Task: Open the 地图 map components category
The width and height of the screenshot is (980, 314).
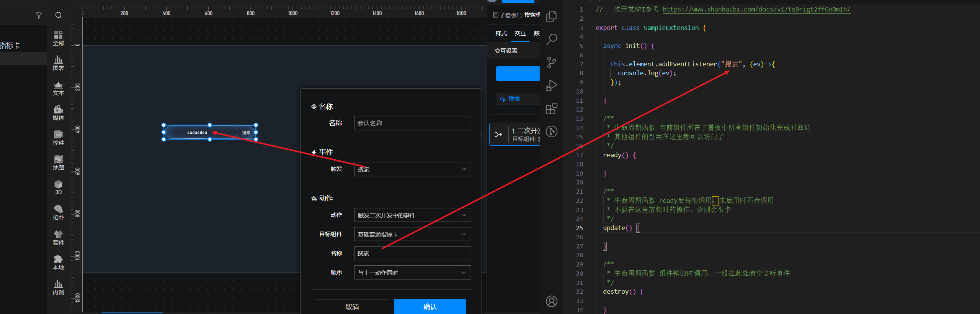Action: coord(58,163)
